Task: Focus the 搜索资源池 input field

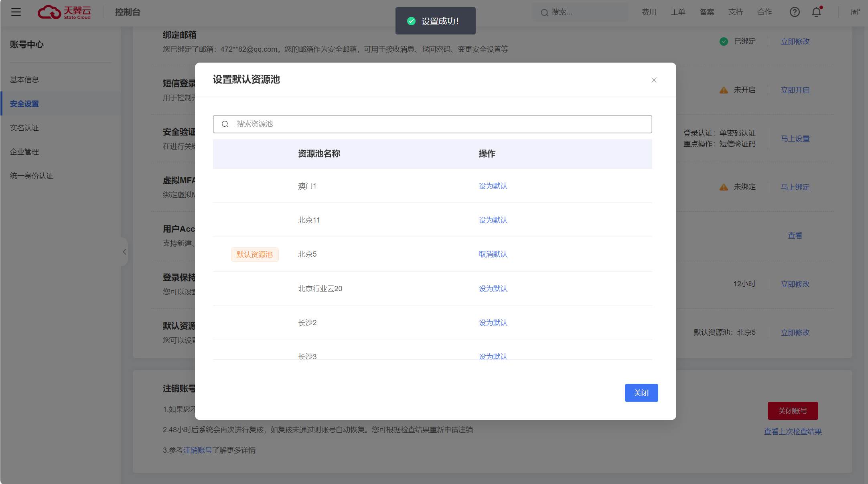Action: click(432, 124)
